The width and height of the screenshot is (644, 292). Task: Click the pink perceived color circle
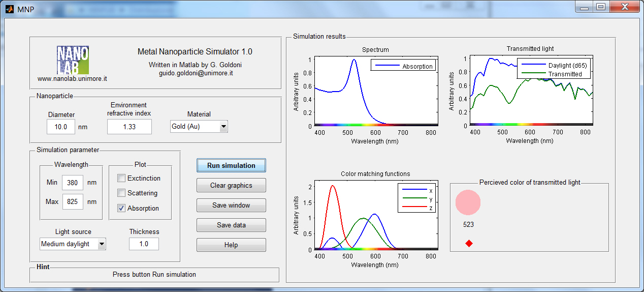[468, 202]
